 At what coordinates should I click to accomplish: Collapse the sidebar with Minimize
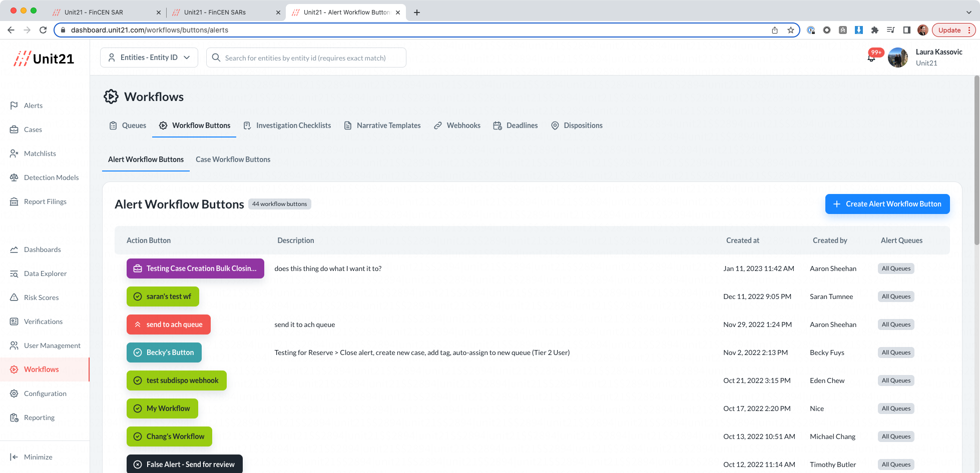point(31,457)
